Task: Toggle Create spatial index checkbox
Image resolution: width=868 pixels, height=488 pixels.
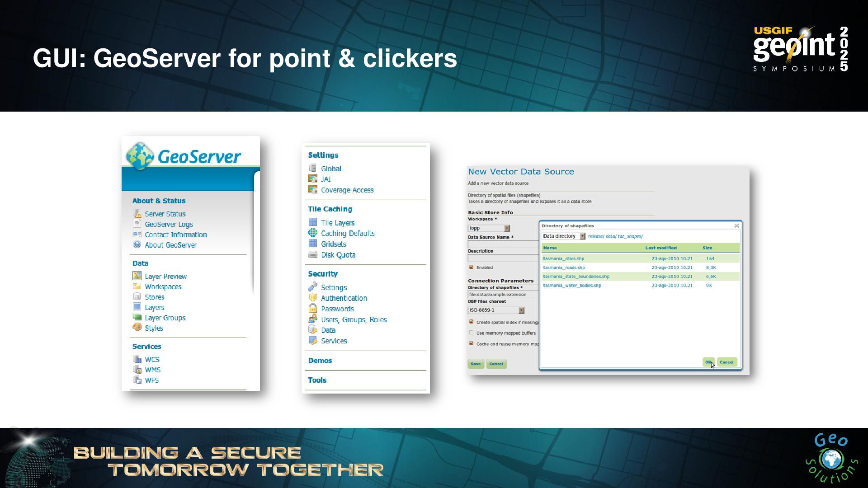Action: click(x=471, y=322)
